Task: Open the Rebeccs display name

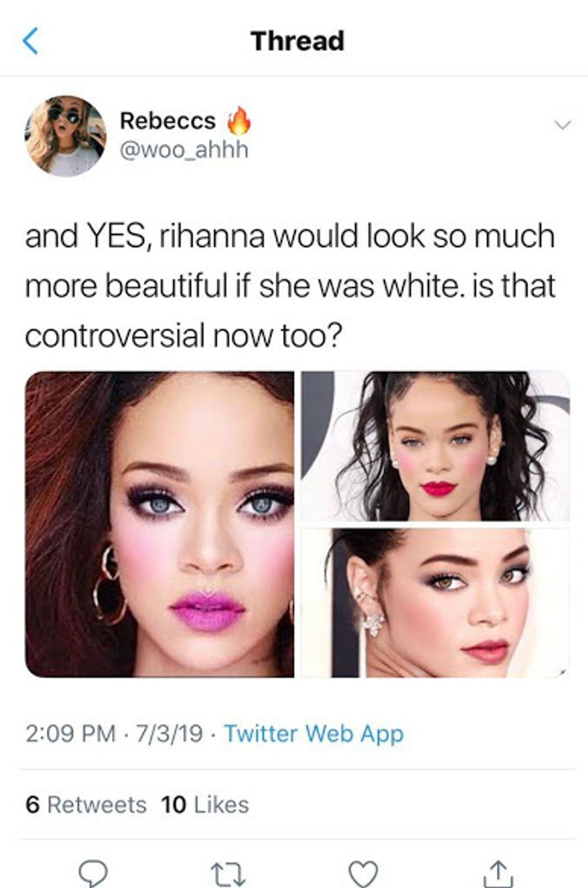Action: click(168, 121)
